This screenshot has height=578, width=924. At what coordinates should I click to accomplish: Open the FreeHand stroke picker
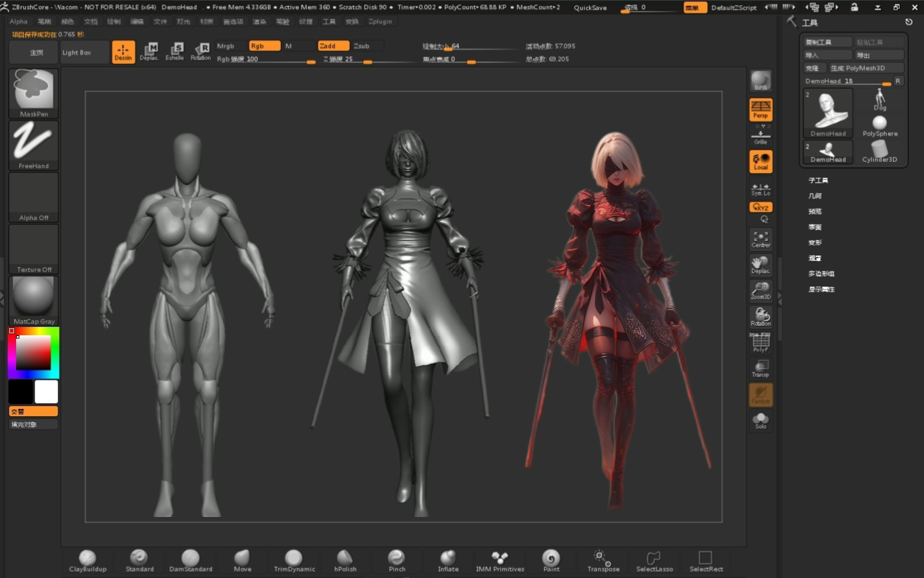coord(33,146)
